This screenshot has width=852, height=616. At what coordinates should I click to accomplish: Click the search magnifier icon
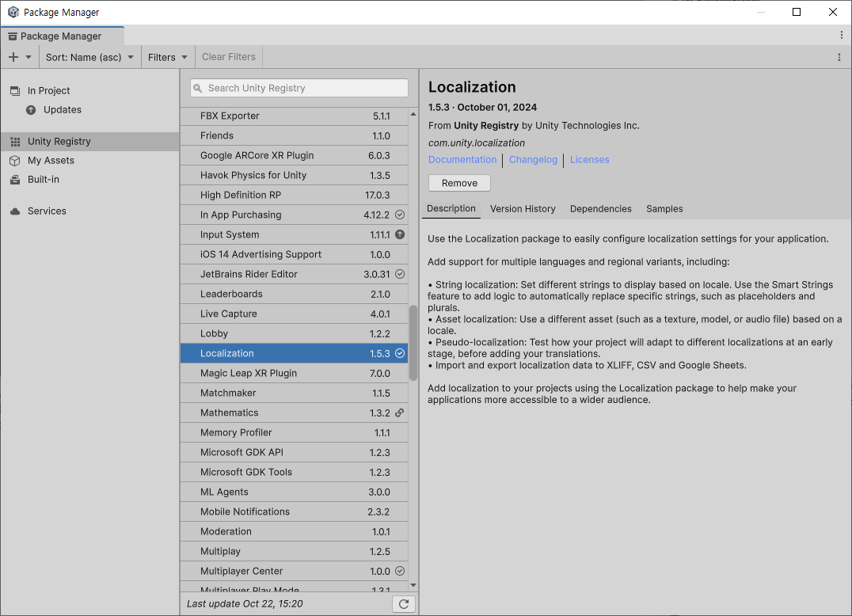point(198,88)
